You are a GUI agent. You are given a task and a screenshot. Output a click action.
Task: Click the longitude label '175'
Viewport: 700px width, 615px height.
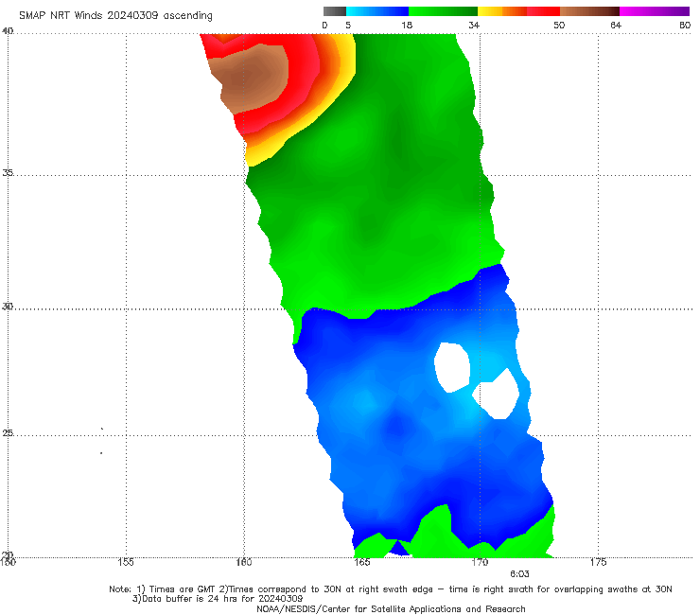[x=598, y=562]
